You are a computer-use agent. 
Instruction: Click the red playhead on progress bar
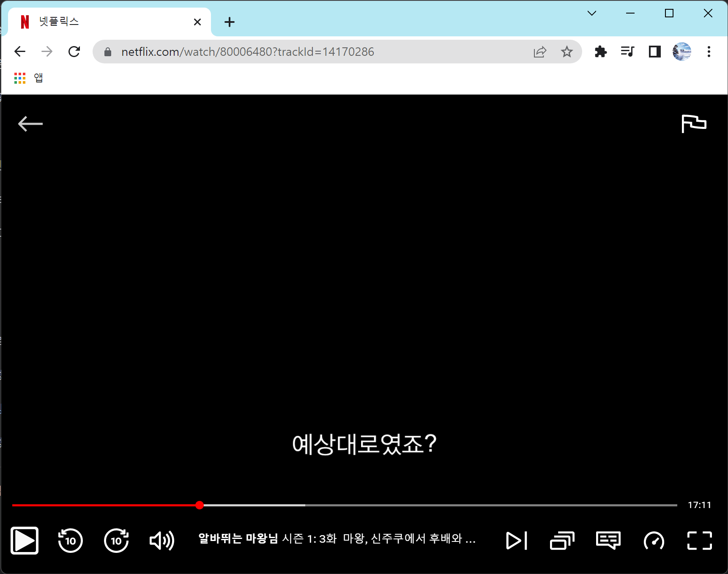coord(200,505)
